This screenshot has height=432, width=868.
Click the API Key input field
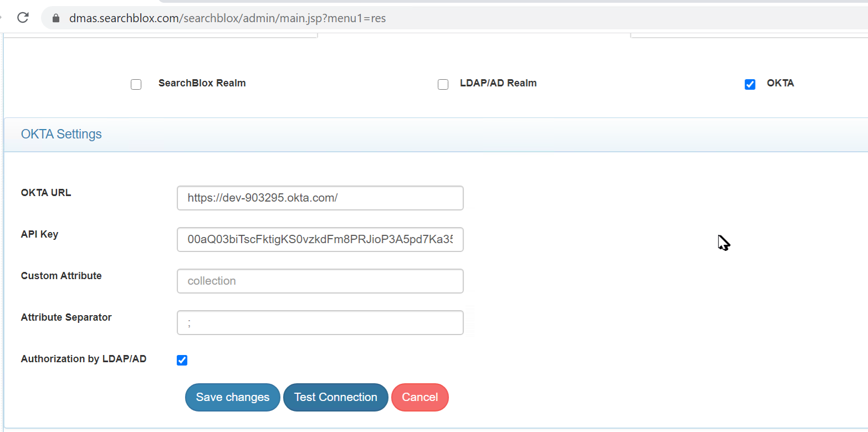click(320, 239)
